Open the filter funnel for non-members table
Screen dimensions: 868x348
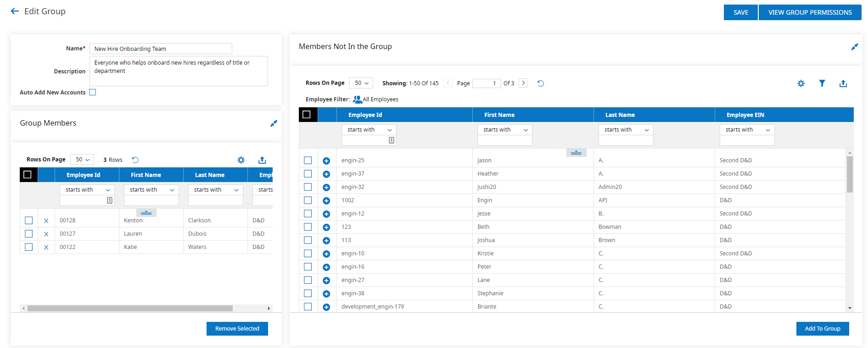(822, 83)
